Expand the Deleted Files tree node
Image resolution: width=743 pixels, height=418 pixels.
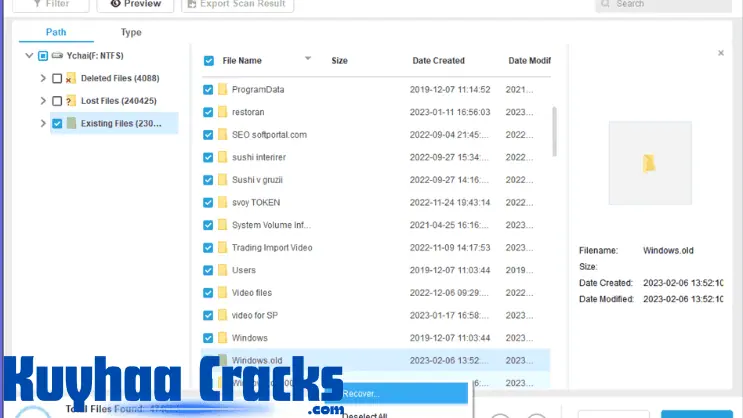42,78
